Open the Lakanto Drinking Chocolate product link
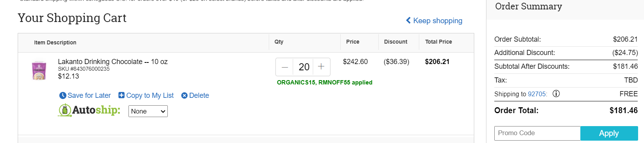Image resolution: width=644 pixels, height=143 pixels. (113, 62)
